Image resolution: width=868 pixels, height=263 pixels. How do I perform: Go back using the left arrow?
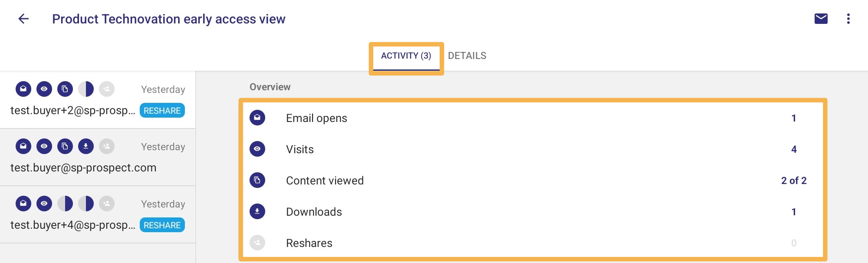point(23,19)
